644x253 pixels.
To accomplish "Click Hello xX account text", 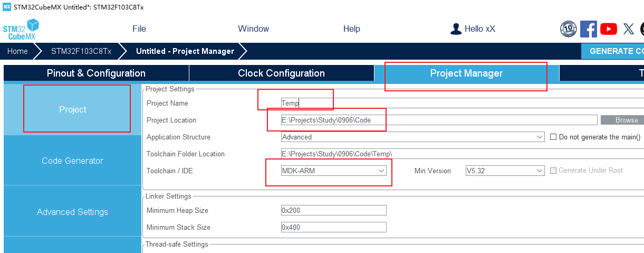I will [x=480, y=29].
